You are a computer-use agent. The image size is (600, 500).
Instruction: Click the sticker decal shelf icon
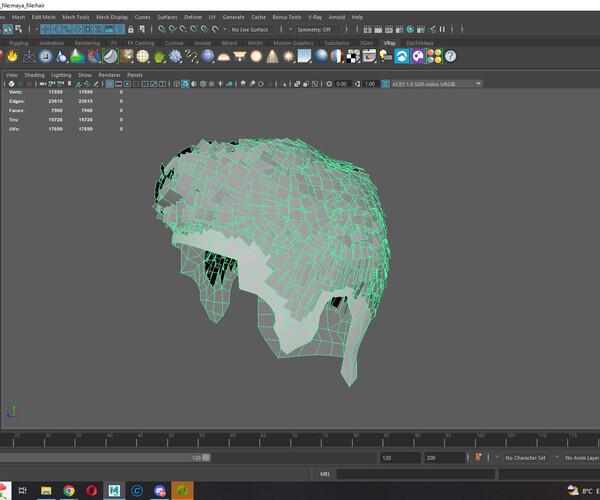tap(110, 56)
